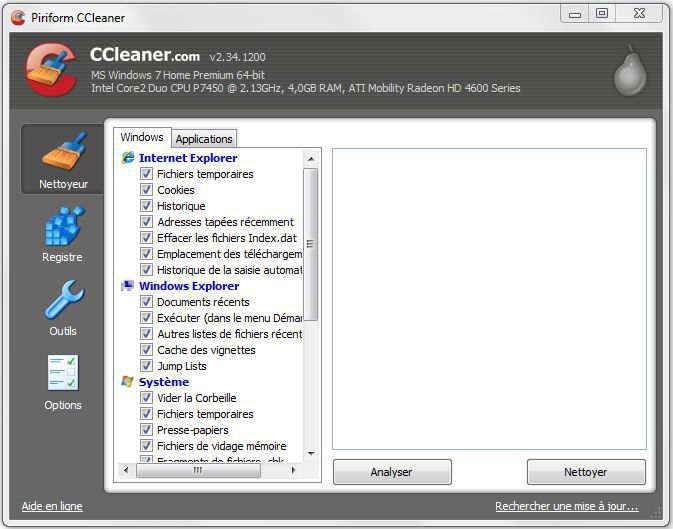Viewport: 673px width, 529px height.
Task: Open Rechercher une mise à jour link
Action: pos(567,506)
